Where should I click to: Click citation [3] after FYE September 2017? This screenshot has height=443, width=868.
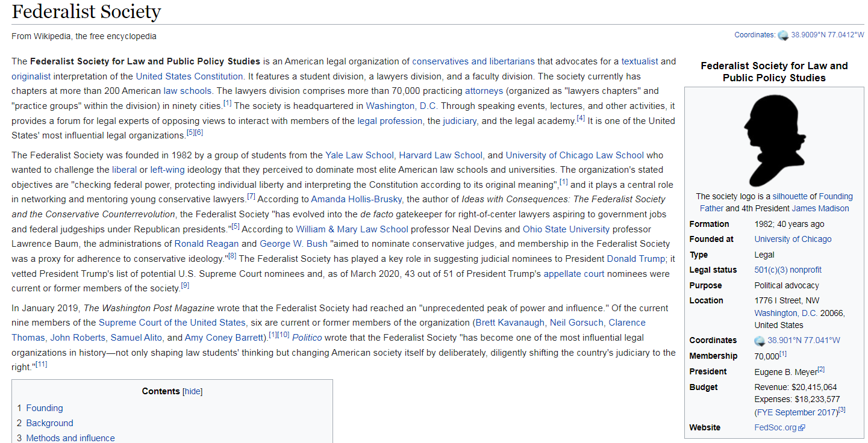pyautogui.click(x=842, y=410)
